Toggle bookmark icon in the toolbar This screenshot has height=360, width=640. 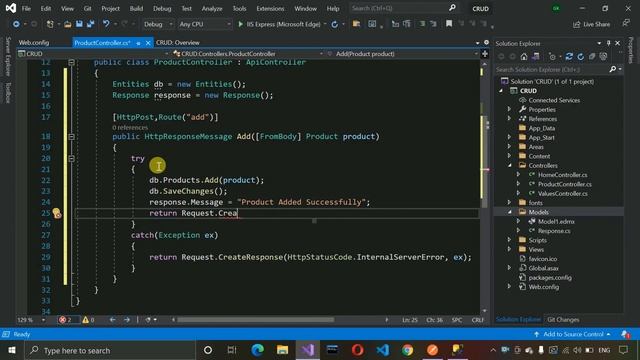click(x=449, y=24)
